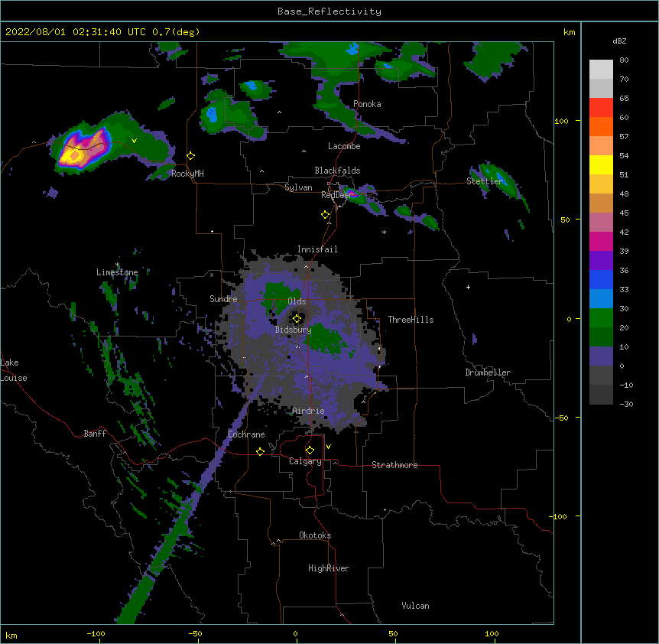The image size is (659, 644).
Task: Click the Drumheller label
Action: pos(488,372)
